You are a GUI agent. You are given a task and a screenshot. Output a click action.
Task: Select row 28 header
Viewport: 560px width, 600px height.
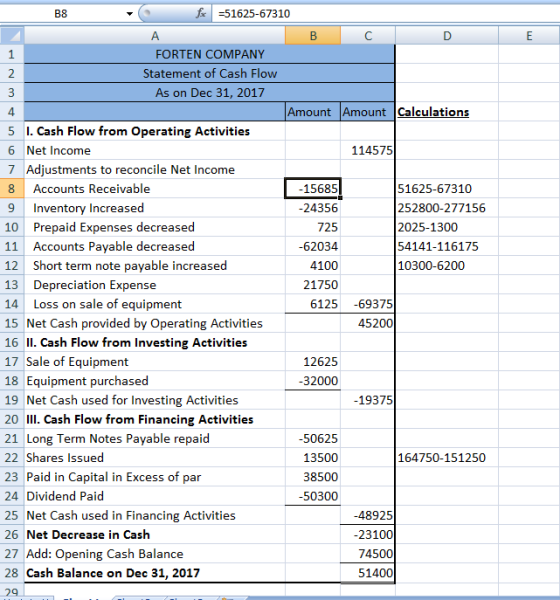(x=12, y=573)
